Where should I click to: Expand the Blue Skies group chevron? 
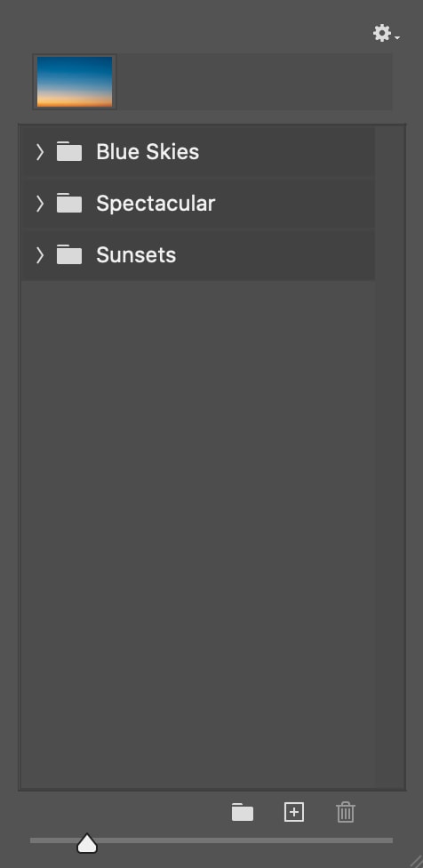pyautogui.click(x=40, y=152)
